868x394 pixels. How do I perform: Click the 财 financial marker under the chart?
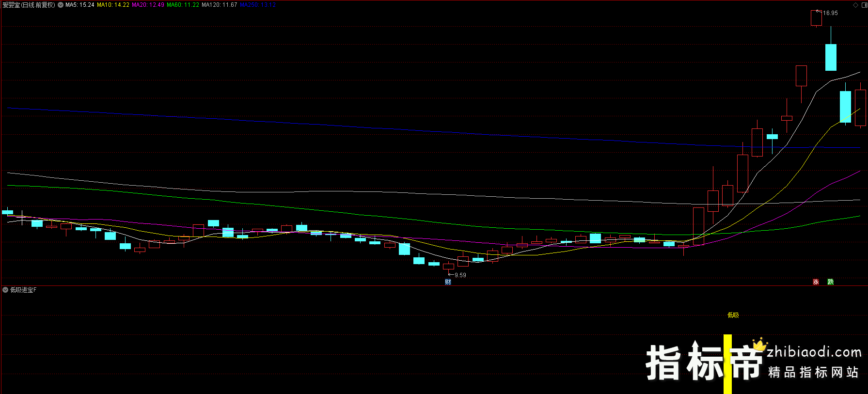coord(448,282)
